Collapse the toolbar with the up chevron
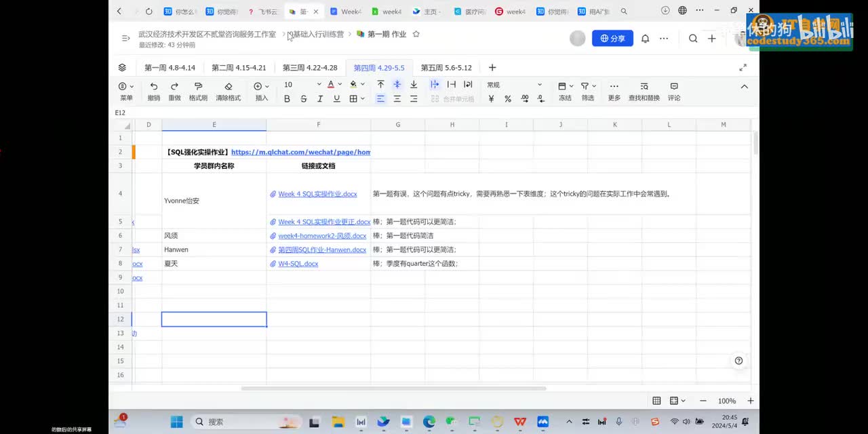This screenshot has width=868, height=434. click(744, 87)
